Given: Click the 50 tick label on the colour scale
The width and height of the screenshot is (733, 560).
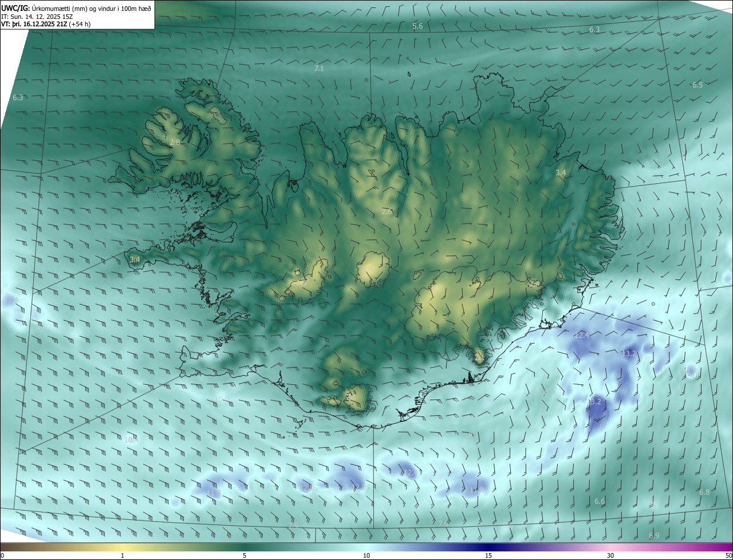Looking at the screenshot, I should pyautogui.click(x=728, y=556).
